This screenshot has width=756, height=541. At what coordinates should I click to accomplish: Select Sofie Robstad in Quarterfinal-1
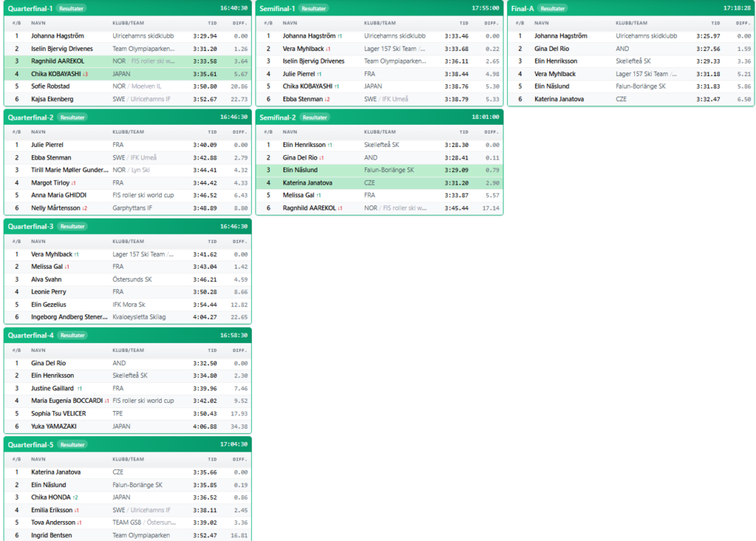click(x=128, y=86)
